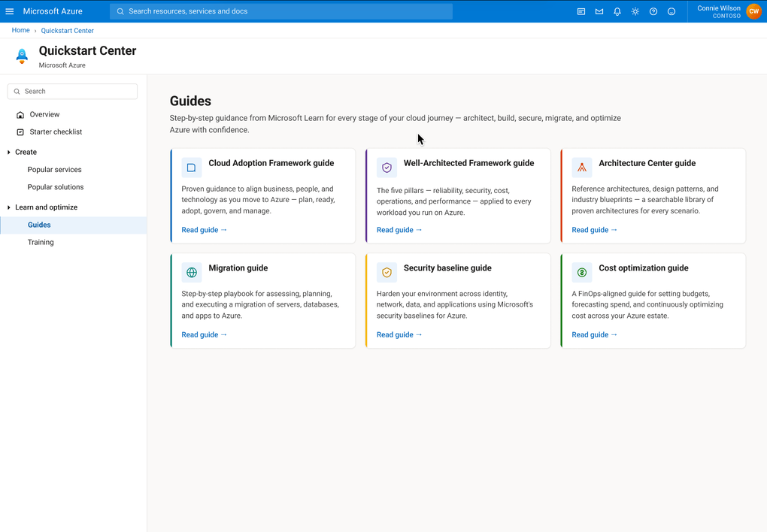767x532 pixels.
Task: Read guide for Cloud Adoption Framework
Action: coord(204,230)
